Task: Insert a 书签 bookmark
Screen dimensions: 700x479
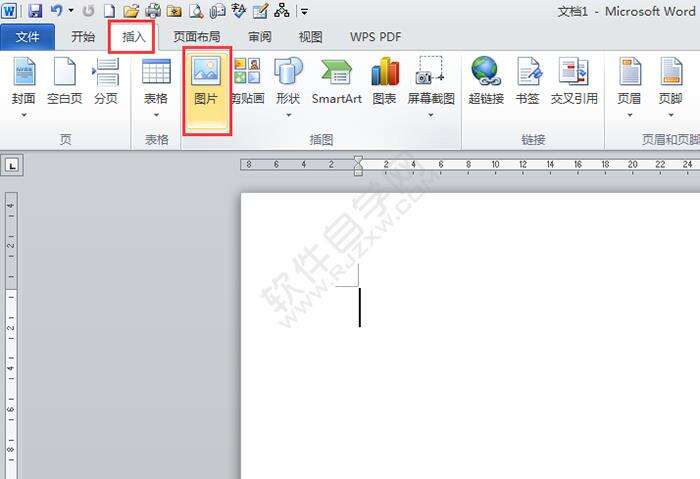Action: 528,82
